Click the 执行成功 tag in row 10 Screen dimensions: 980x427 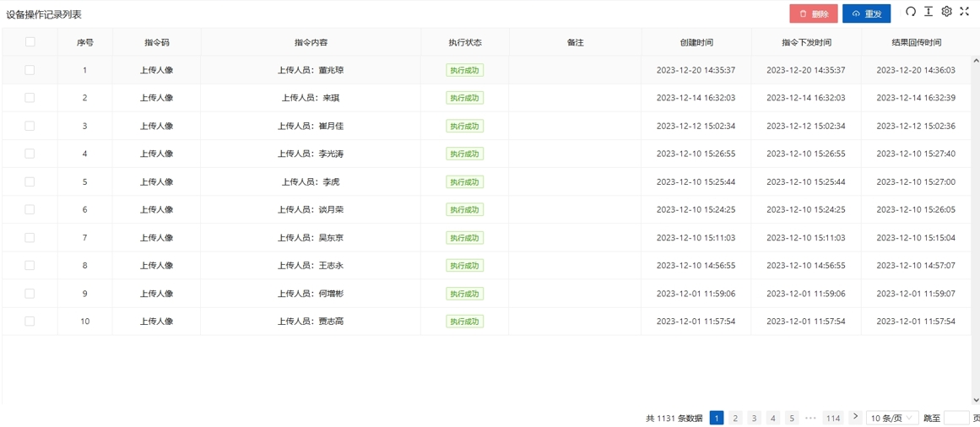465,322
